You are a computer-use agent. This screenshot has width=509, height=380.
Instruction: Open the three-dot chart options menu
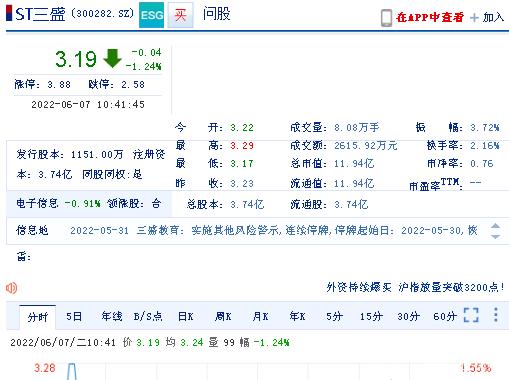(x=496, y=315)
